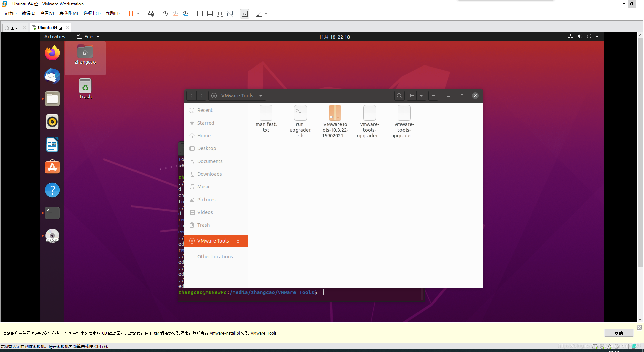Go back in Files navigation
The image size is (644, 352).
(x=192, y=96)
